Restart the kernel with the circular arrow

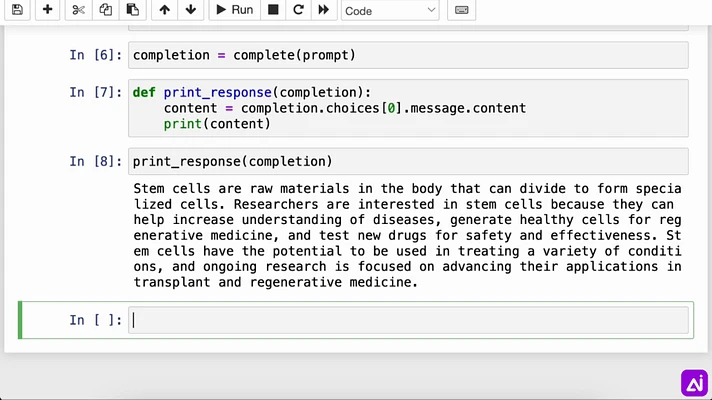click(298, 10)
